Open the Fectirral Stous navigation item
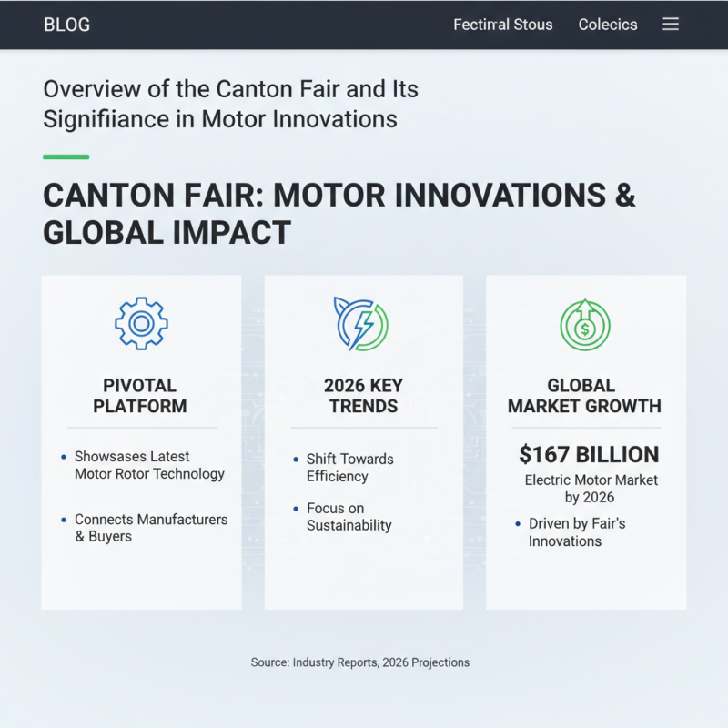 pos(503,25)
